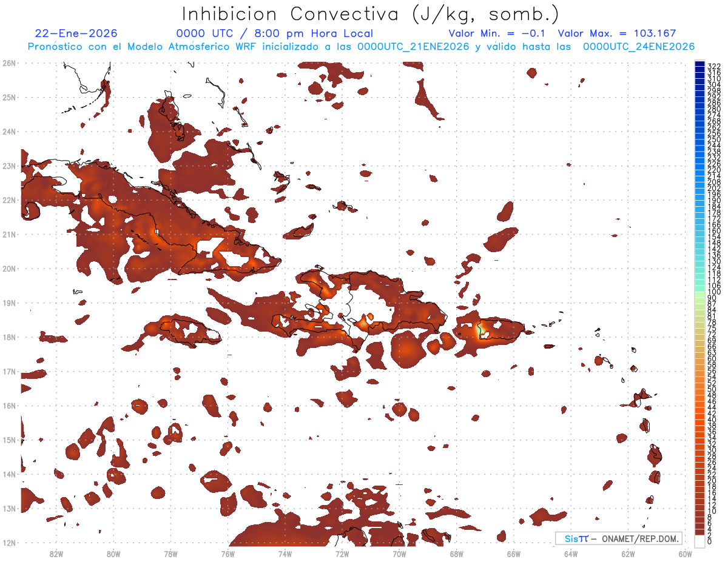Click the "18N" latitude label
The width and height of the screenshot is (728, 562).
(x=9, y=337)
